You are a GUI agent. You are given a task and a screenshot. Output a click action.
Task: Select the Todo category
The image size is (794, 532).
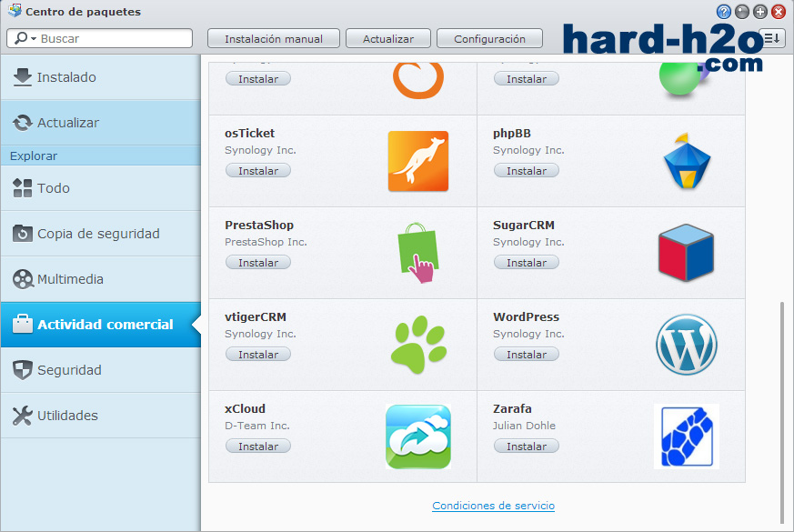101,188
